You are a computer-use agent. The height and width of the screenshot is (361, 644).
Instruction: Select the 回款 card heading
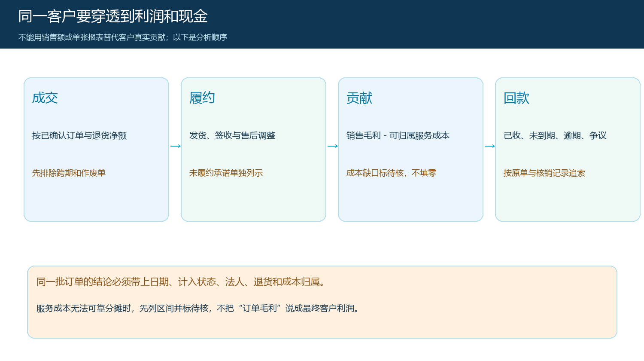click(x=516, y=98)
